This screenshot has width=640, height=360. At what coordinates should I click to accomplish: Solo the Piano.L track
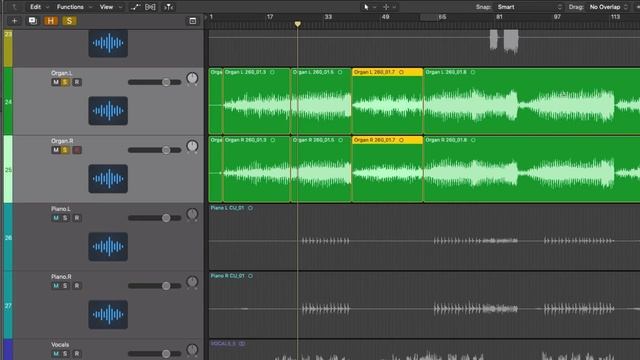point(65,218)
